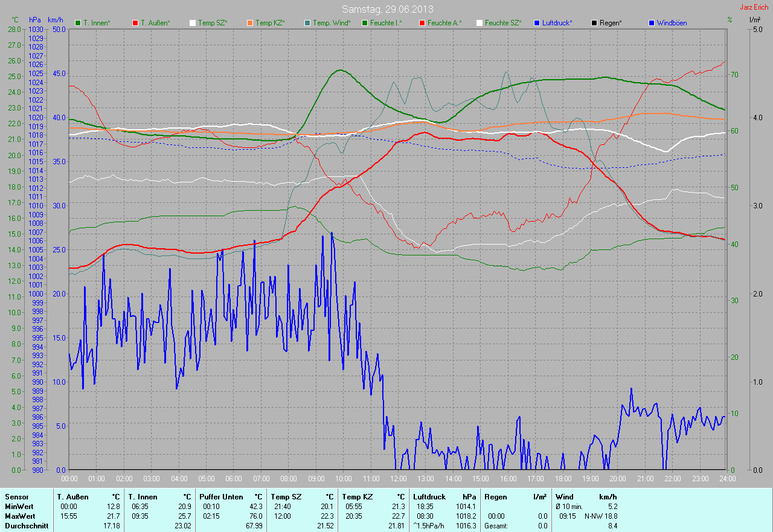Click the MaxWert row label
This screenshot has width=773, height=532.
click(x=19, y=516)
